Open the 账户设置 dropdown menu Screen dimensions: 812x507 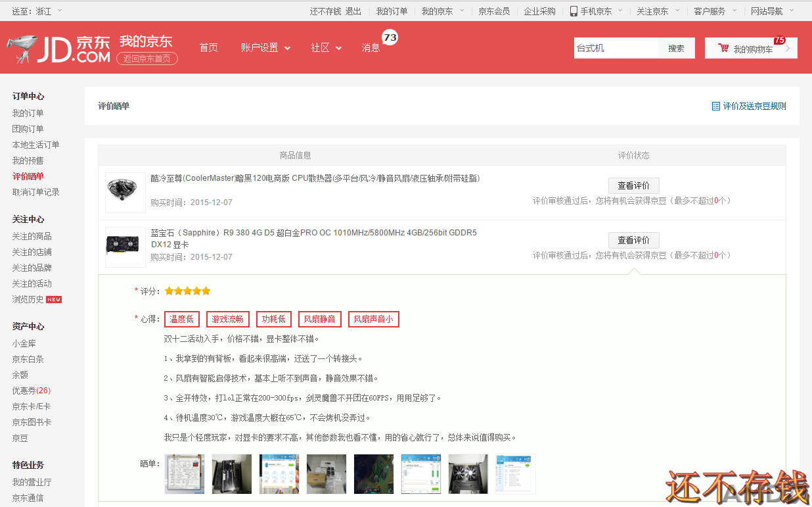[265, 48]
